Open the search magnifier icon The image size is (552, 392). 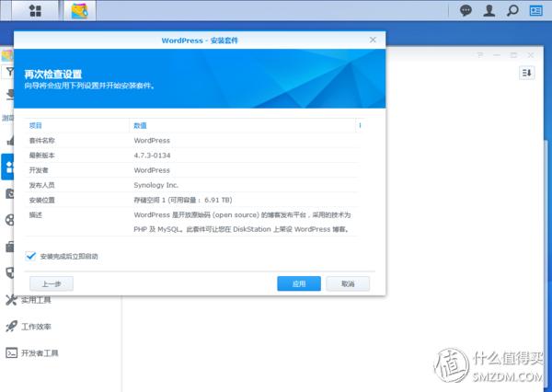pyautogui.click(x=512, y=10)
